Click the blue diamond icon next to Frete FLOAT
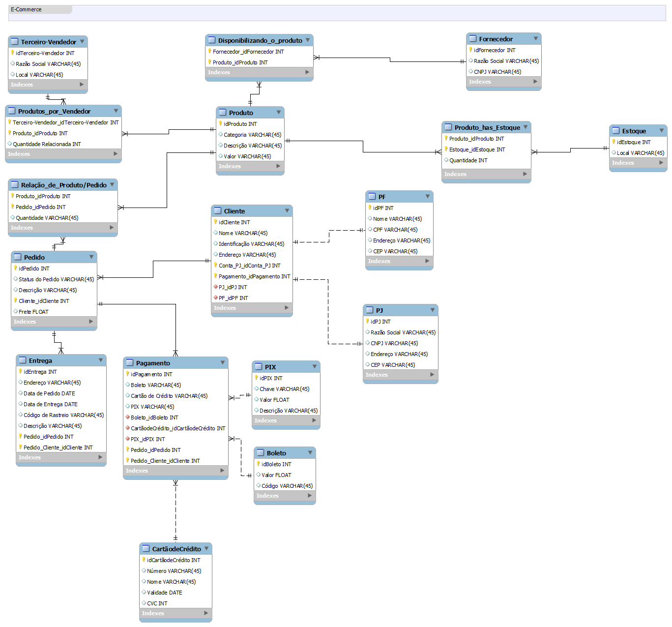Viewport: 672px width, 627px height. 15,311
